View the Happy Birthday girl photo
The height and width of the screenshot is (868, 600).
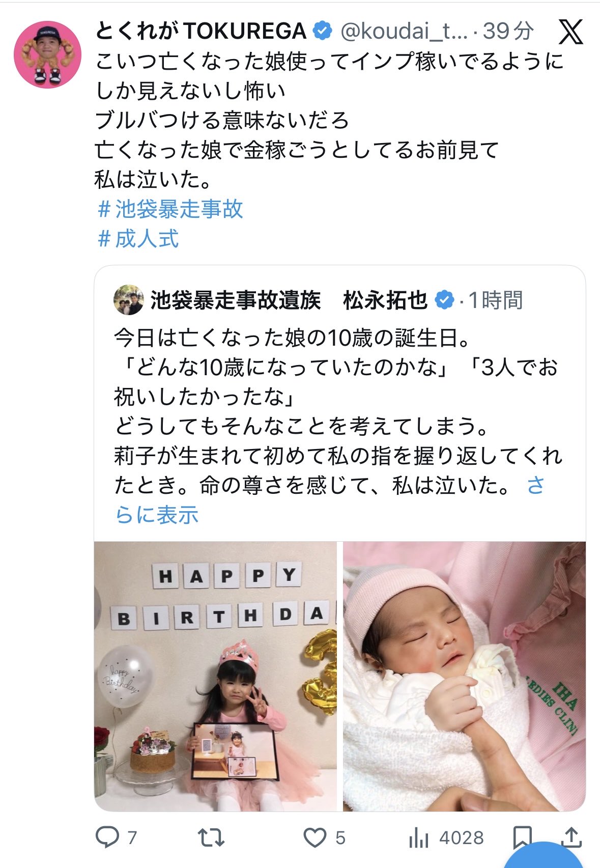tap(215, 676)
